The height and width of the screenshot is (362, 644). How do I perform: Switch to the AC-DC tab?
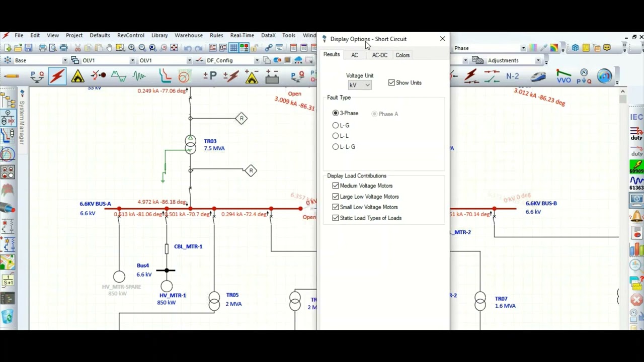pos(380,55)
